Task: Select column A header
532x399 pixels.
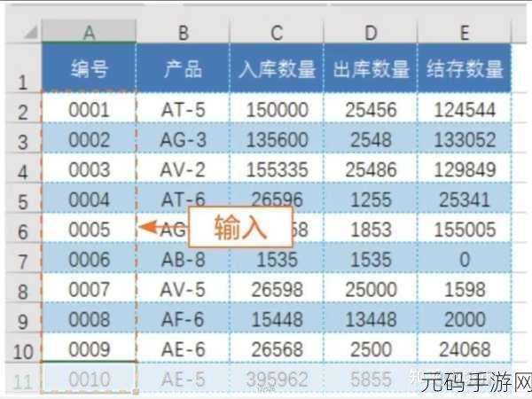Action: coord(89,32)
